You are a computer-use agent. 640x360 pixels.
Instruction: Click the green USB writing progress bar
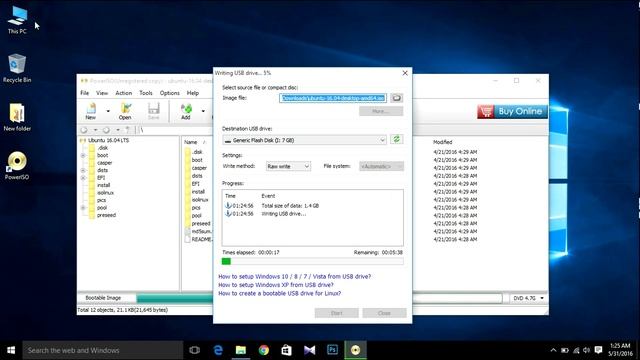(313, 261)
